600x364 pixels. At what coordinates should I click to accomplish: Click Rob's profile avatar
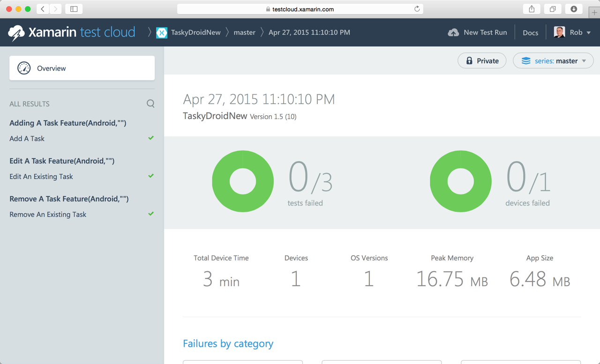tap(559, 32)
